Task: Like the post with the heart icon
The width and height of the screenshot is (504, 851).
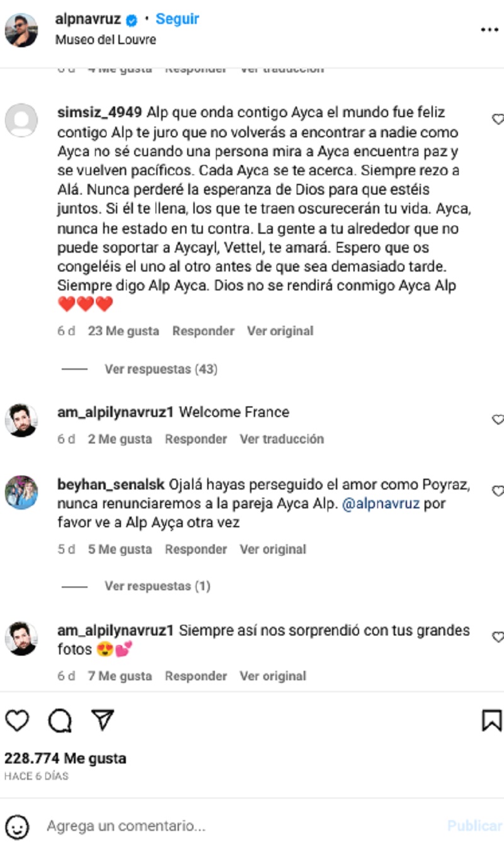Action: (17, 721)
